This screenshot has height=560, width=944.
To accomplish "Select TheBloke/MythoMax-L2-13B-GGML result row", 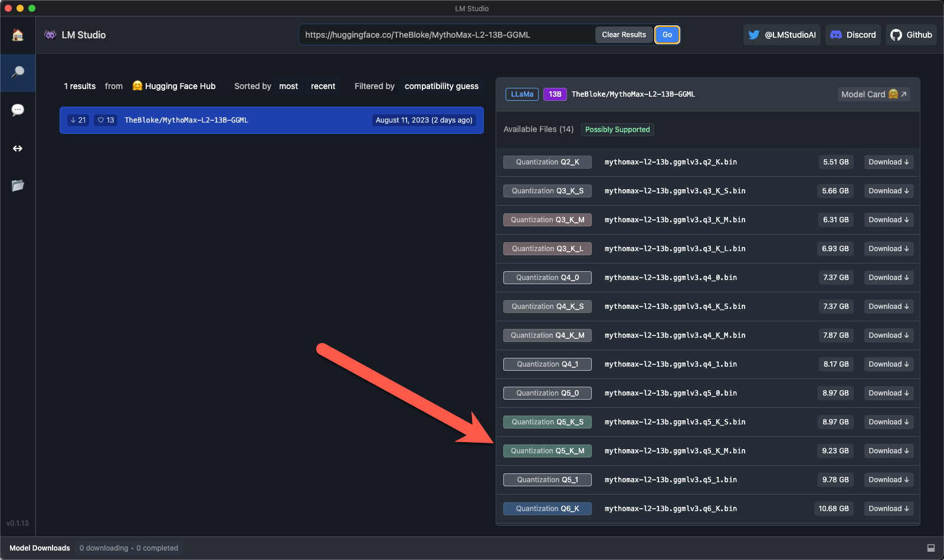I will coord(271,120).
